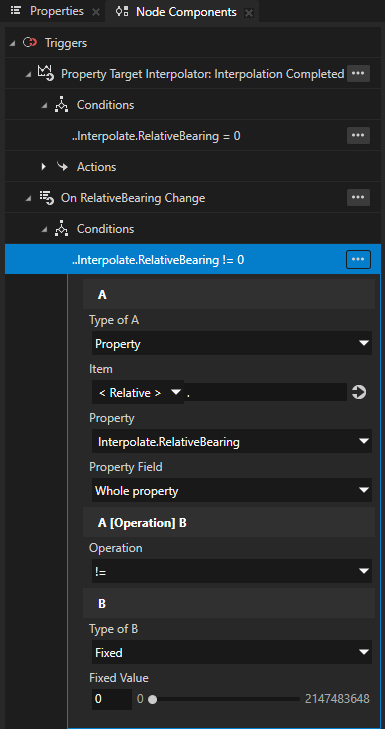Image resolution: width=385 pixels, height=729 pixels.
Task: Close the Node Components tab
Action: (249, 13)
